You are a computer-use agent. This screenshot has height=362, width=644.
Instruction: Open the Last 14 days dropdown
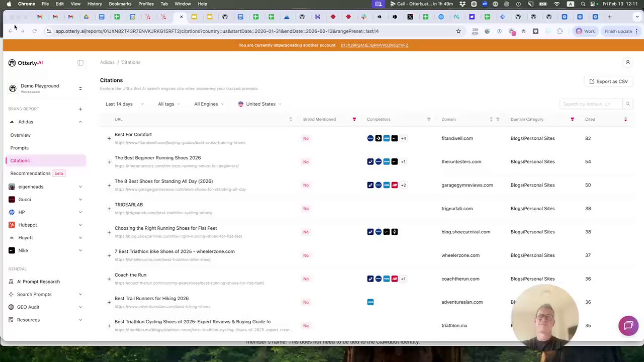[x=124, y=104]
